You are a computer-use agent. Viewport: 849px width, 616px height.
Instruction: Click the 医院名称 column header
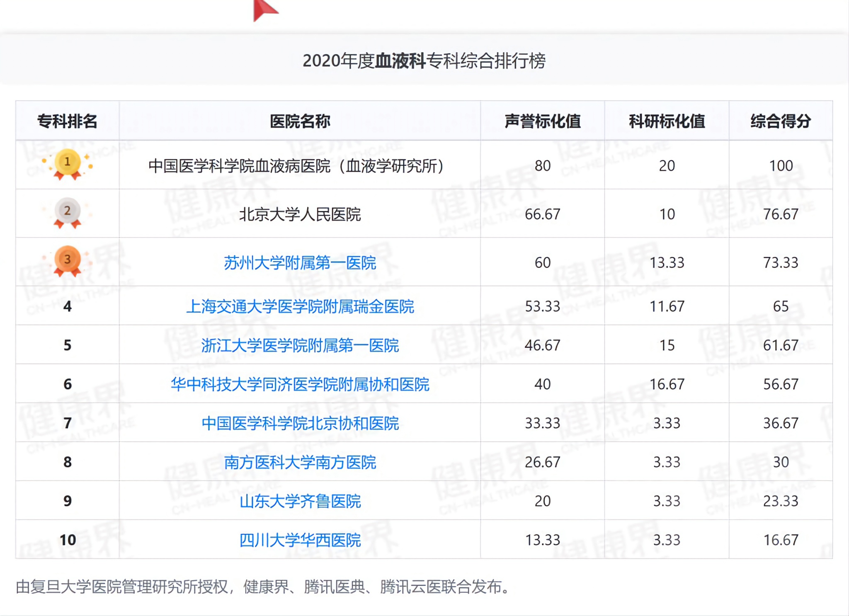300,121
